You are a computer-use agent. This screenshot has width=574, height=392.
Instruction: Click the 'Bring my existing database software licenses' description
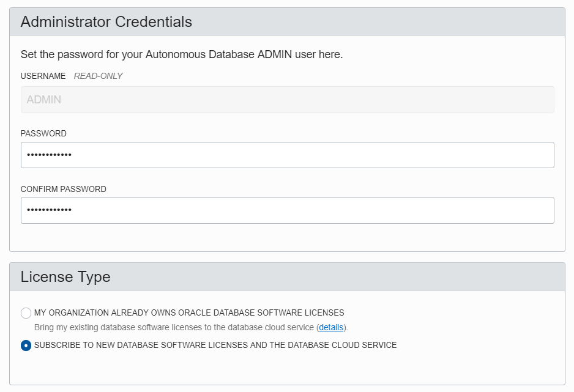(x=174, y=327)
